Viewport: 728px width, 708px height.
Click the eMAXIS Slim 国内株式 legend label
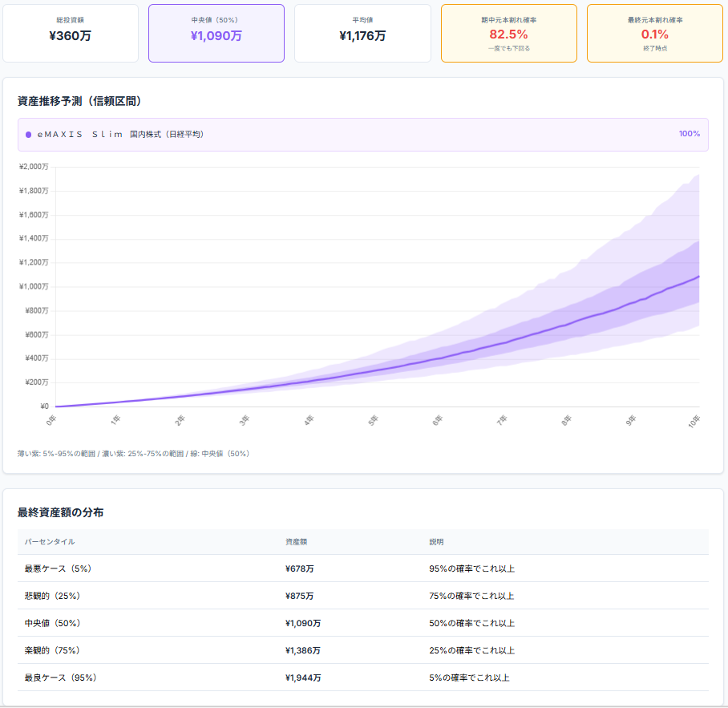click(x=120, y=135)
